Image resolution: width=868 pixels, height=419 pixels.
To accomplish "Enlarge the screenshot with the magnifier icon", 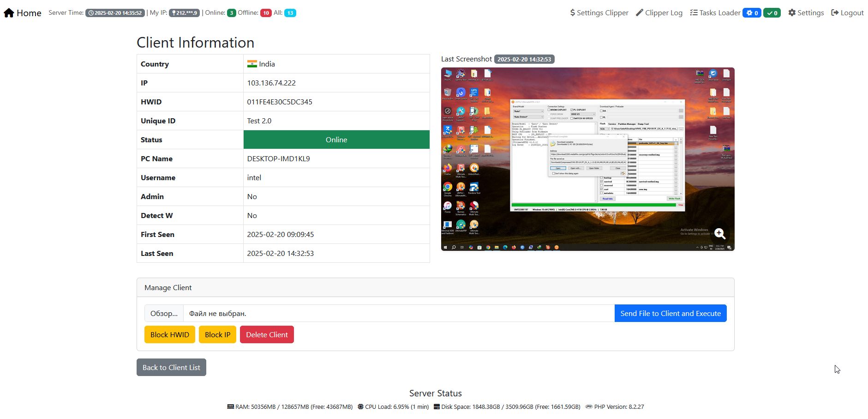I will [x=720, y=234].
